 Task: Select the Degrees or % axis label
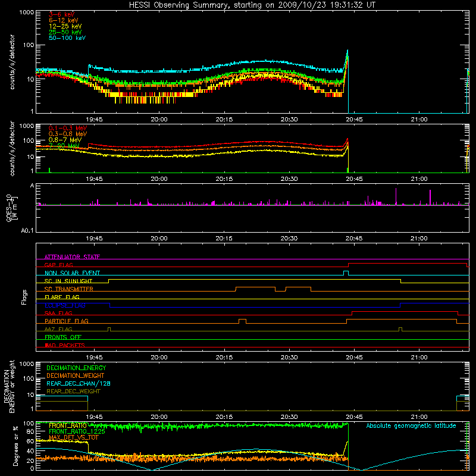tap(15, 446)
